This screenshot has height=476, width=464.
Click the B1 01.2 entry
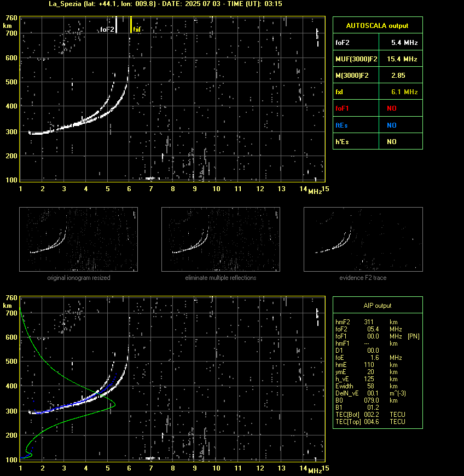pos(357,408)
